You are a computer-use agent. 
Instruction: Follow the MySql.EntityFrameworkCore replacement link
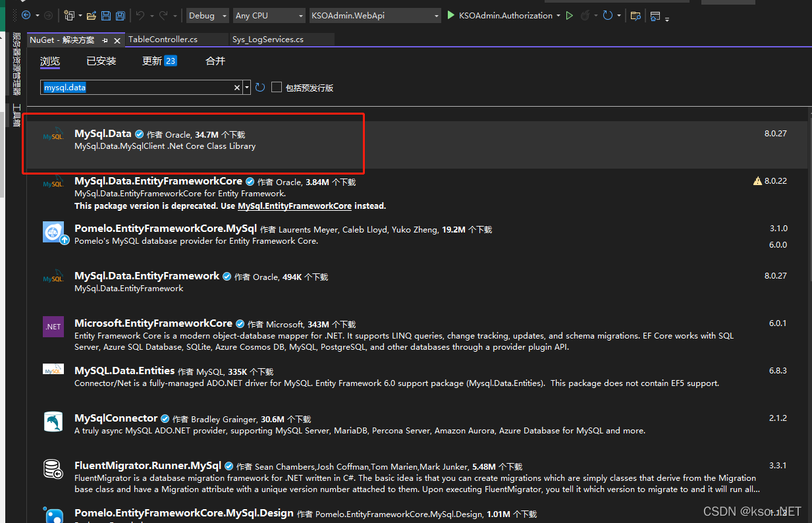(294, 206)
